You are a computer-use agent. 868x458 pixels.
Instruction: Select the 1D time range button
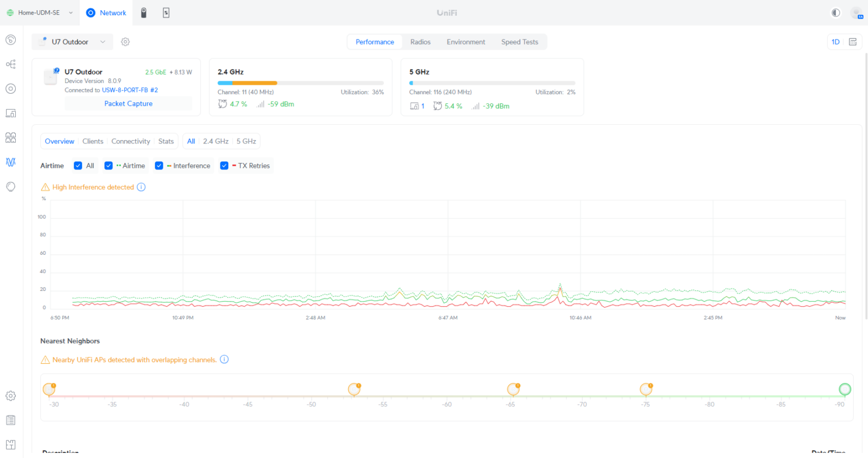click(835, 42)
